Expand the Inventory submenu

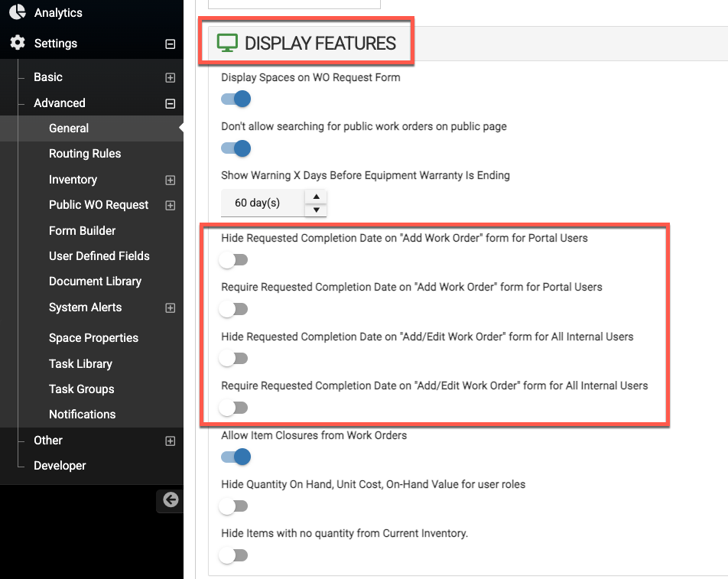point(171,180)
